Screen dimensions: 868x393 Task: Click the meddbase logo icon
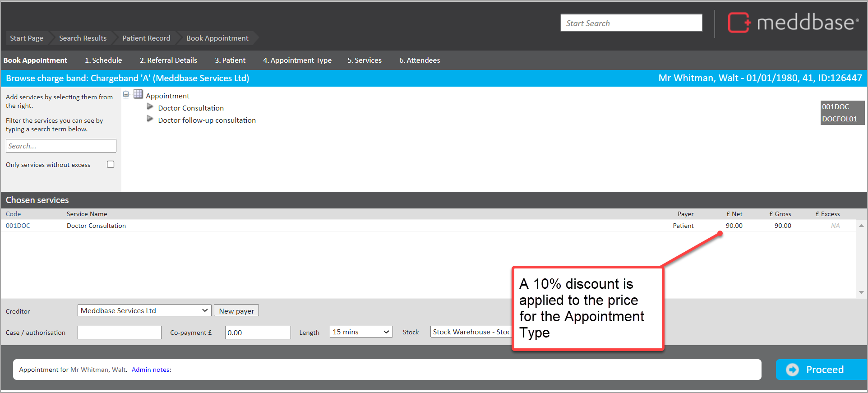pos(739,23)
